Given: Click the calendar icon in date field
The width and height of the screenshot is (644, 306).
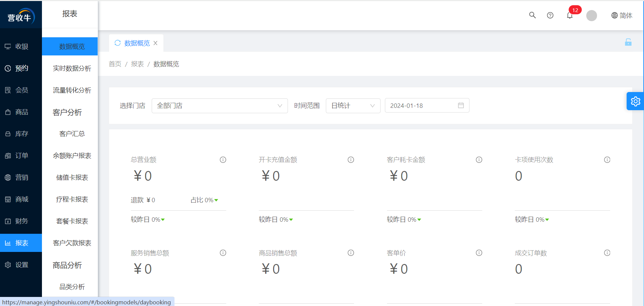Looking at the screenshot, I should tap(461, 105).
